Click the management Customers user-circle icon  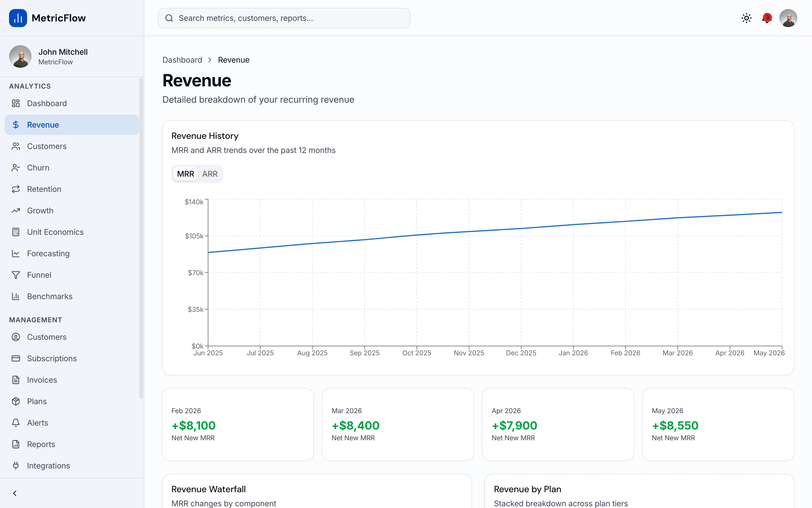(16, 337)
